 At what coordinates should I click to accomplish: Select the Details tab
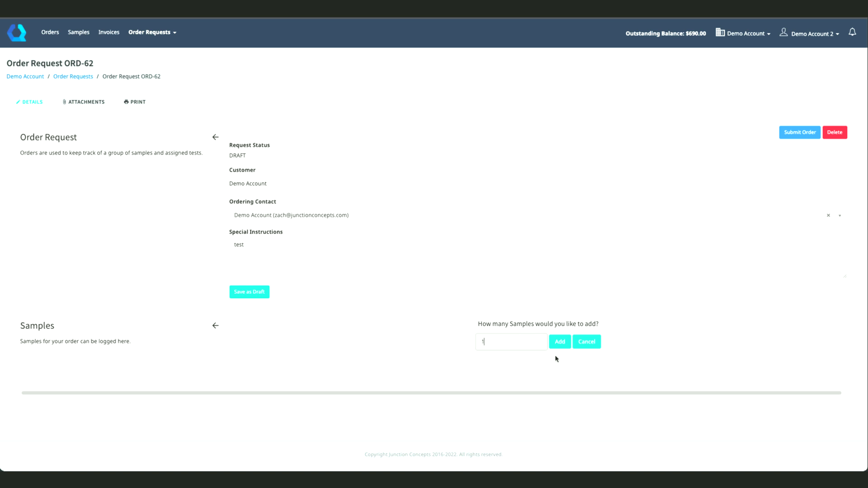(x=29, y=102)
